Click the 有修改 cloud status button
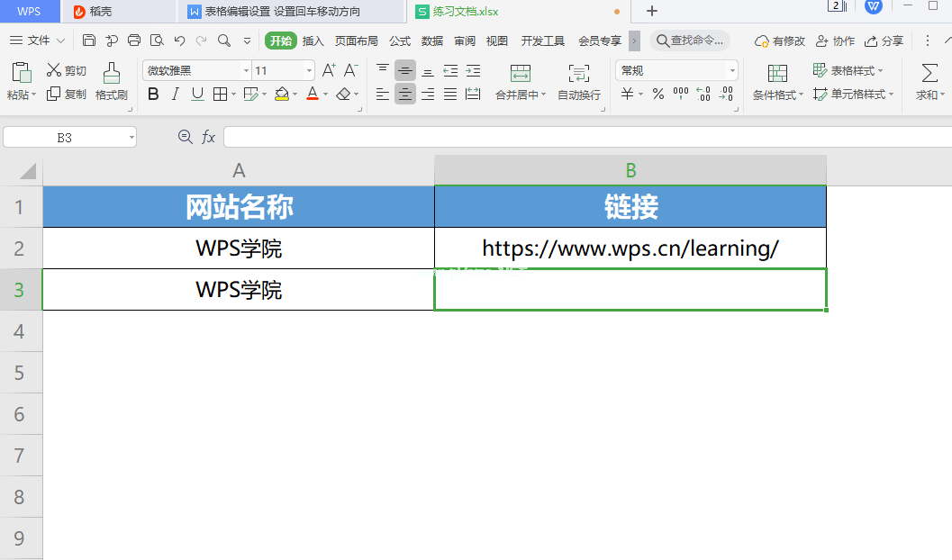This screenshot has height=560, width=952. coord(780,41)
